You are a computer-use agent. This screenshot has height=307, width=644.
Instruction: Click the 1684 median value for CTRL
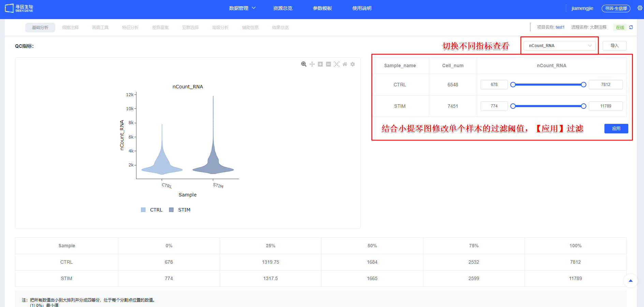pos(372,262)
